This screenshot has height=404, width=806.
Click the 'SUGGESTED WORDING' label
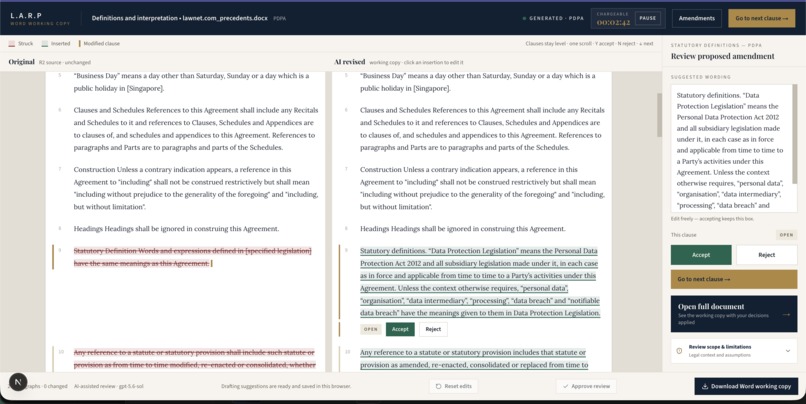pos(701,77)
